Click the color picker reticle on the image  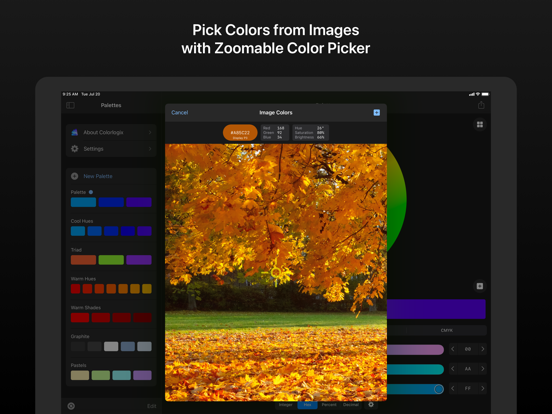(276, 272)
